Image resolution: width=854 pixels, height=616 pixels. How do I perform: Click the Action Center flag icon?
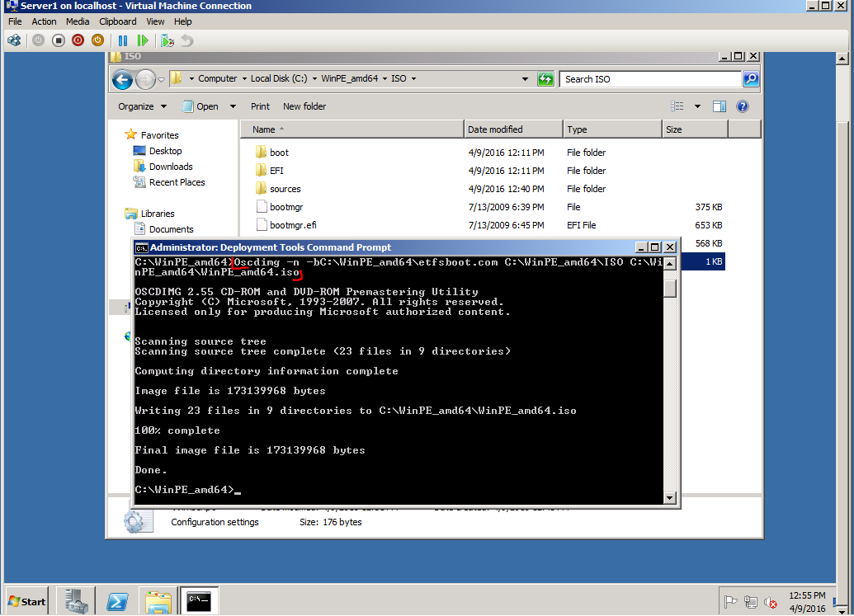(x=730, y=602)
